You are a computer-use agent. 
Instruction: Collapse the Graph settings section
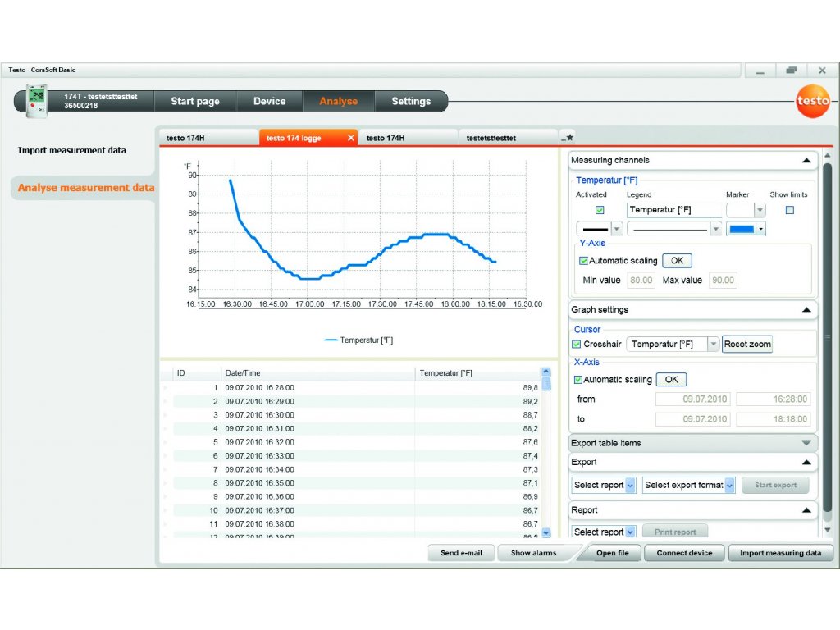pyautogui.click(x=806, y=309)
